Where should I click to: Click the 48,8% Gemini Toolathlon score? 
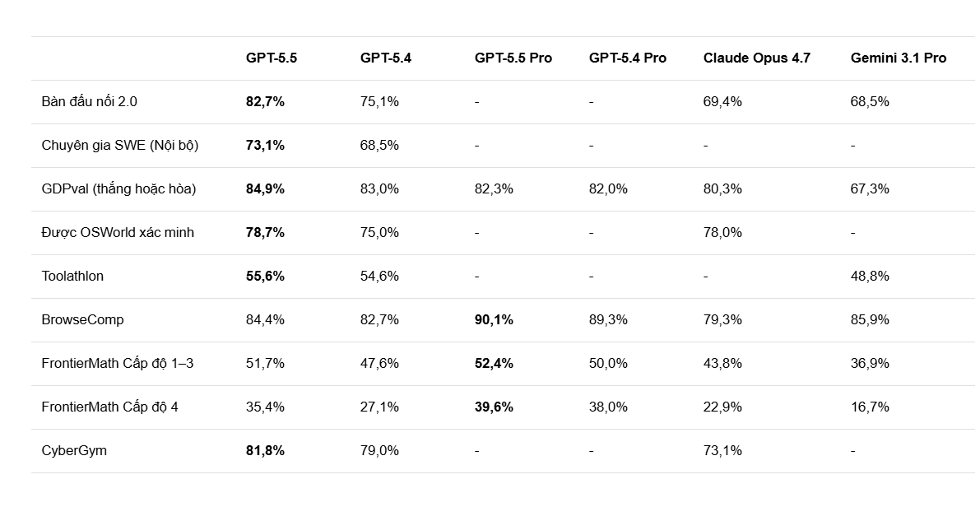tap(870, 276)
